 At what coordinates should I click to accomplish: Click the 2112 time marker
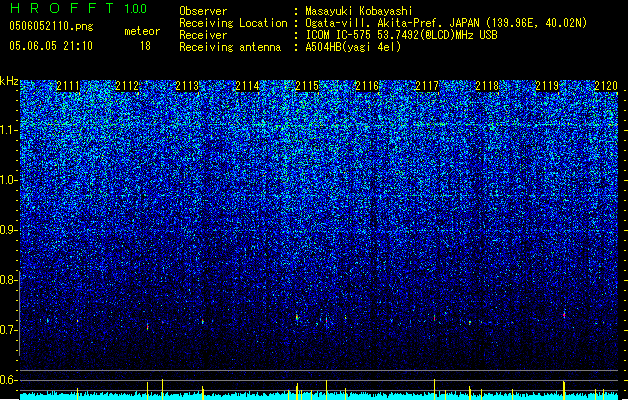pos(127,86)
